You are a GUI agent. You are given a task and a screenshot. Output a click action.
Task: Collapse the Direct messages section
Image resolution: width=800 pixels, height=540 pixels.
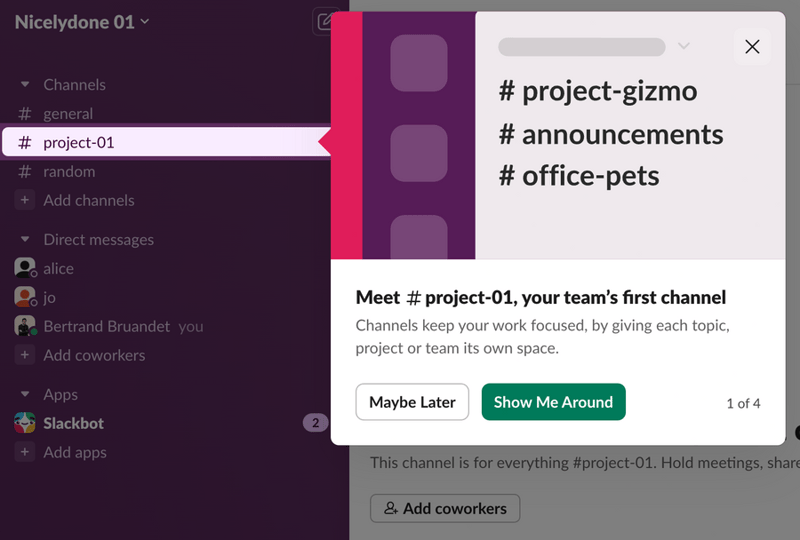coord(25,239)
